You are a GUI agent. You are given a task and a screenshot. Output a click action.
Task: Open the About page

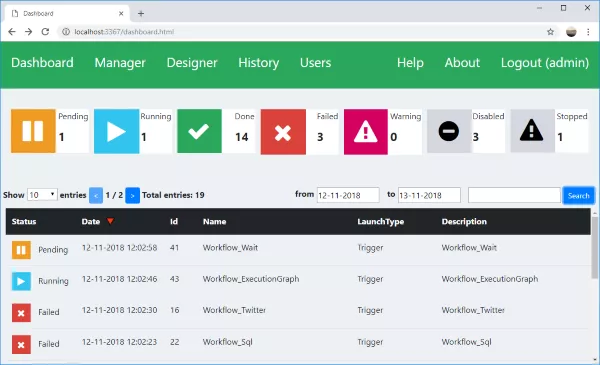click(462, 62)
